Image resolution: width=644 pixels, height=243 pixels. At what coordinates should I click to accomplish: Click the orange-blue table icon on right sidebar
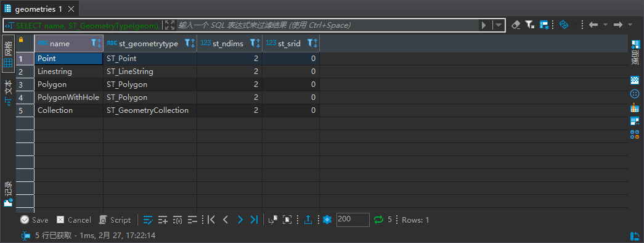(x=635, y=108)
